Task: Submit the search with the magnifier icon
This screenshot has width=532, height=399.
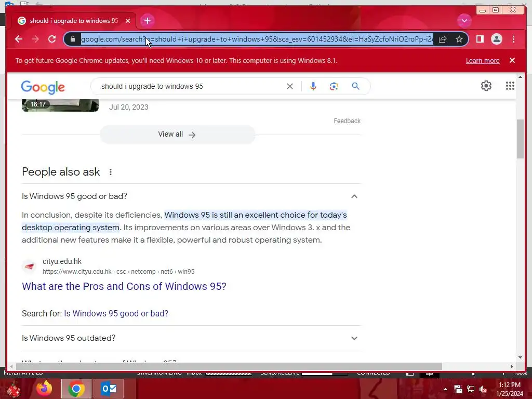Action: pyautogui.click(x=355, y=86)
